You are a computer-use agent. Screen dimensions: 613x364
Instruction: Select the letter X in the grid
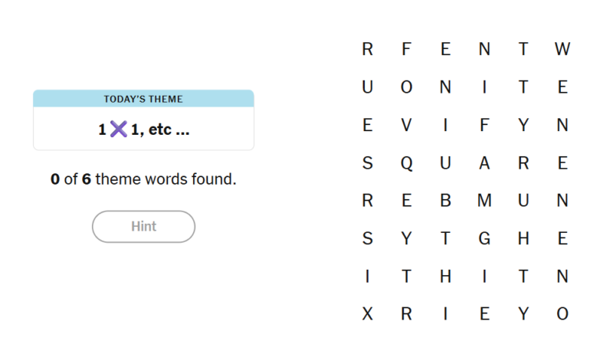(x=368, y=314)
